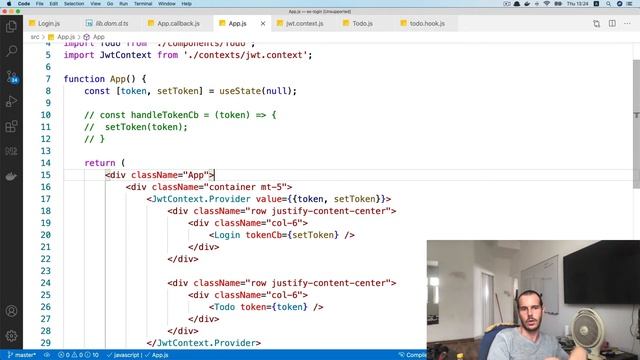Open the editor More Actions ellipsis
The height and width of the screenshot is (360, 640).
coord(627,23)
